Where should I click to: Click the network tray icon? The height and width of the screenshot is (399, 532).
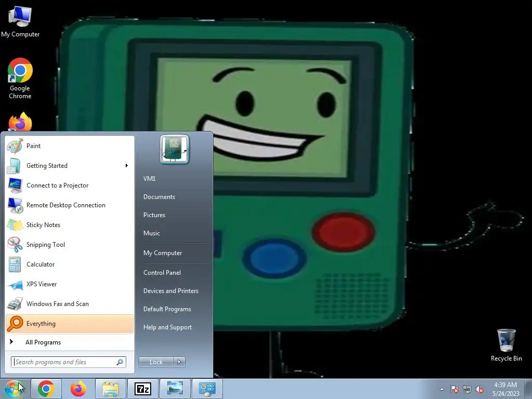pyautogui.click(x=467, y=389)
